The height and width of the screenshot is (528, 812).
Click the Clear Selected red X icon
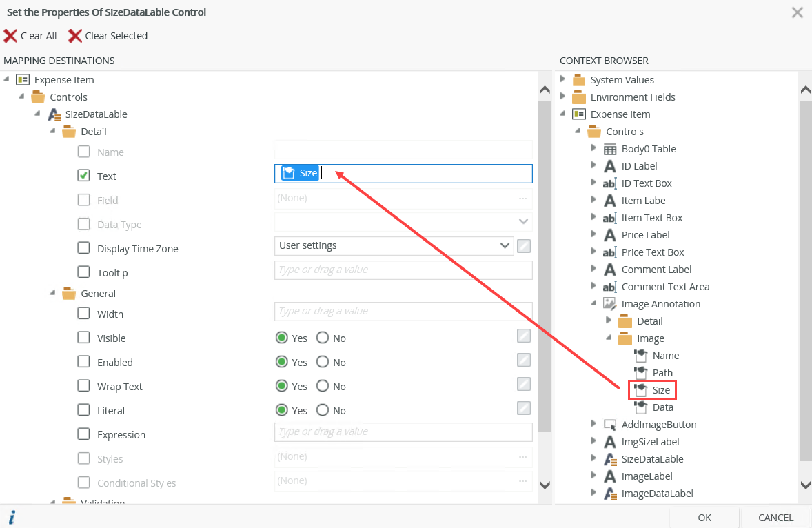74,36
